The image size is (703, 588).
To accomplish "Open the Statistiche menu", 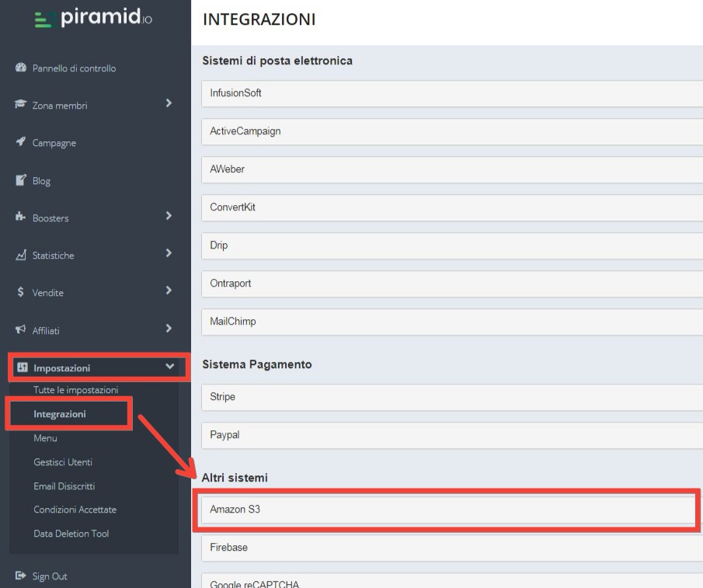I will (x=53, y=256).
